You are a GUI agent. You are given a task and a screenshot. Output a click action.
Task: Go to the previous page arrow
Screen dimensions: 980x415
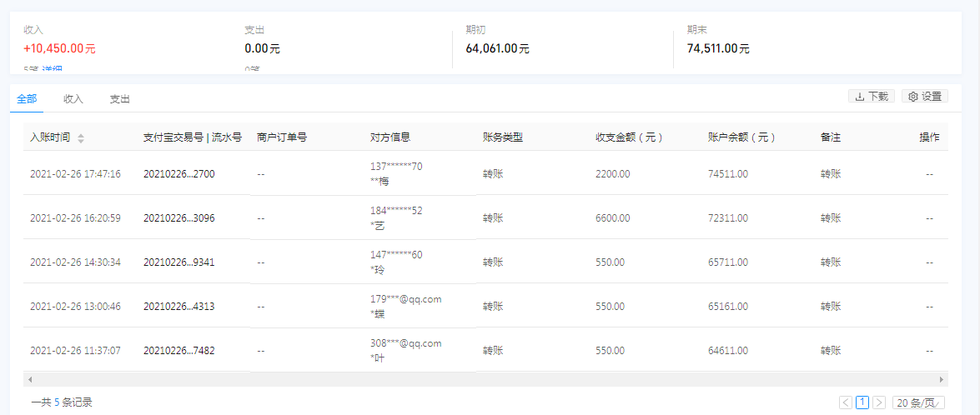click(846, 402)
